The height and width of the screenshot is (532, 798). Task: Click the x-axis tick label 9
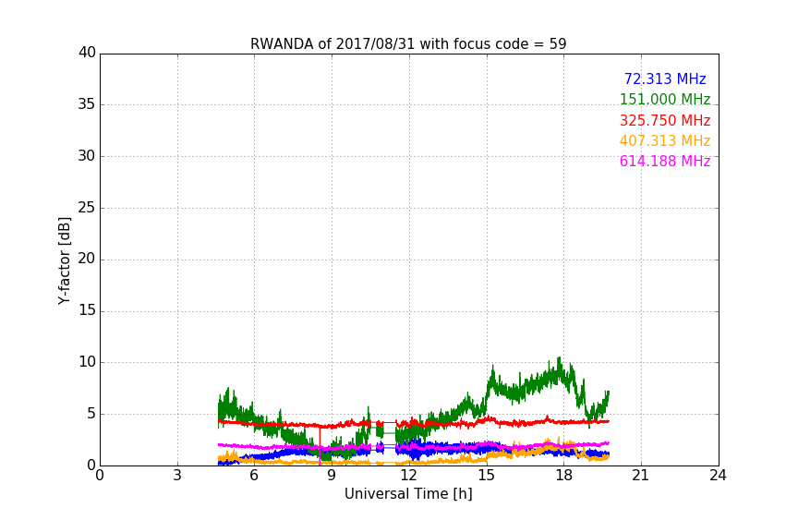[332, 476]
